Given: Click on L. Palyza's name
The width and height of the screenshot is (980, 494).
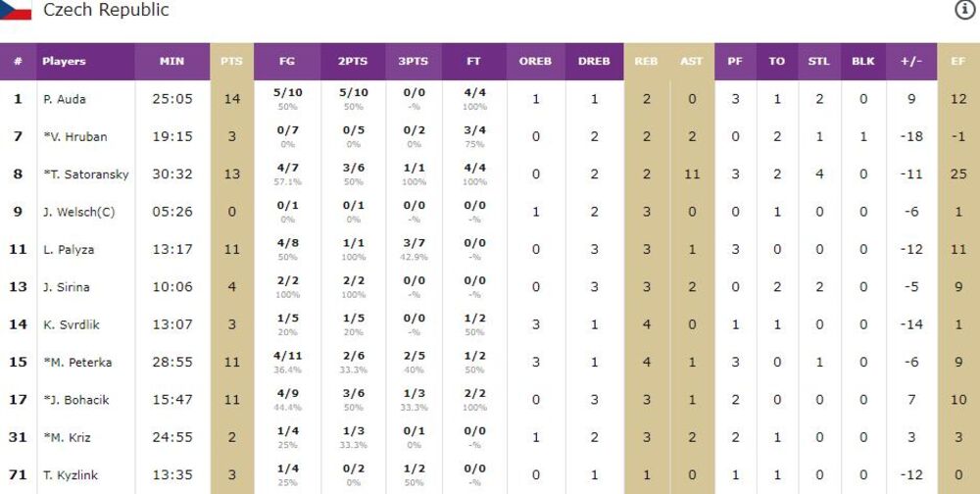Looking at the screenshot, I should click(x=68, y=250).
